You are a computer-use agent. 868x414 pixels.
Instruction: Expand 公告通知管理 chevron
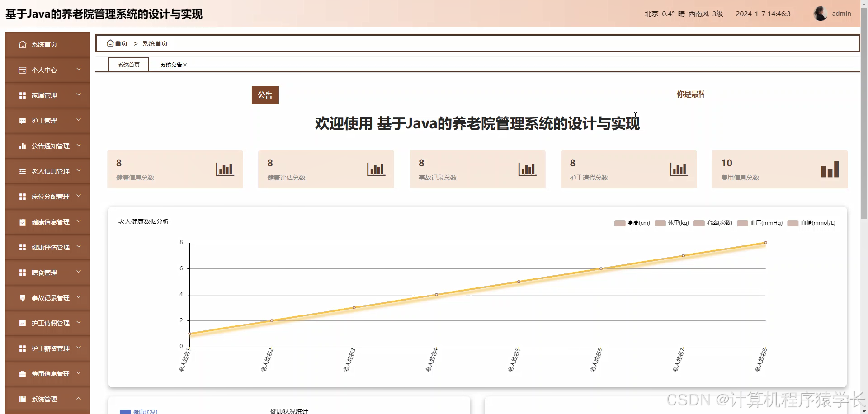[x=79, y=146]
